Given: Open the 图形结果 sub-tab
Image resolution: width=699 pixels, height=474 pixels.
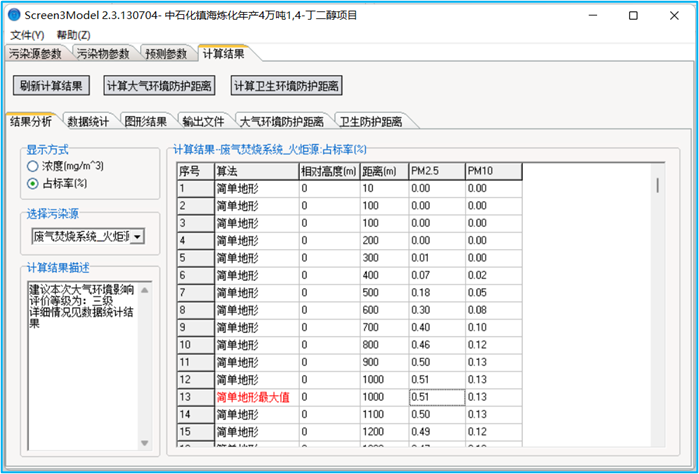Looking at the screenshot, I should [145, 121].
